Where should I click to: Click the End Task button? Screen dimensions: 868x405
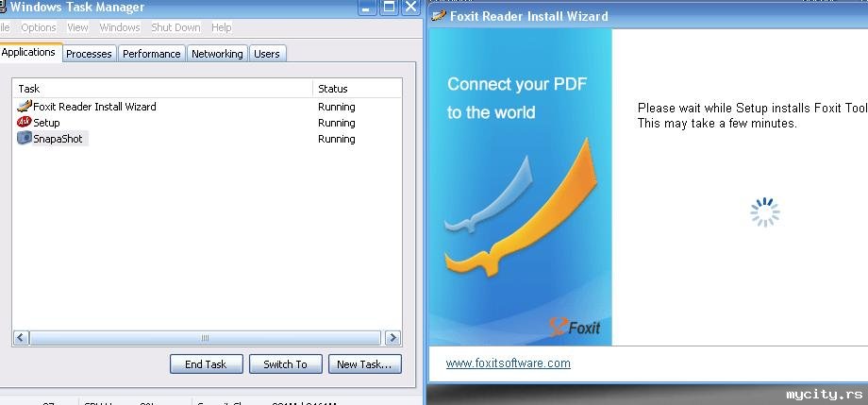point(206,364)
